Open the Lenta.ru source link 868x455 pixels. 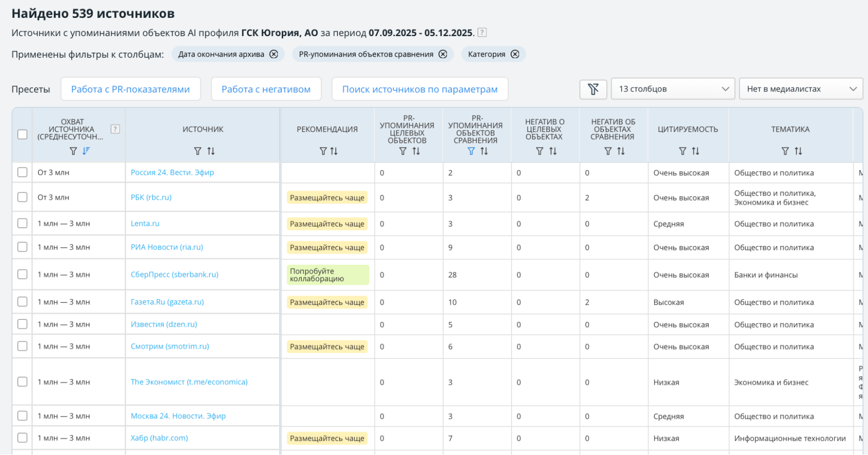pos(145,223)
